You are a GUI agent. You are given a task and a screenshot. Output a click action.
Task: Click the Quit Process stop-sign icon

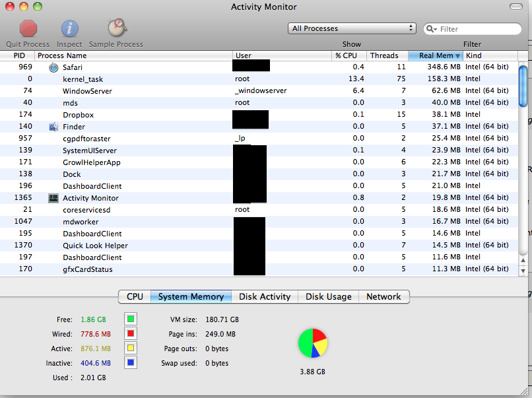tap(28, 28)
